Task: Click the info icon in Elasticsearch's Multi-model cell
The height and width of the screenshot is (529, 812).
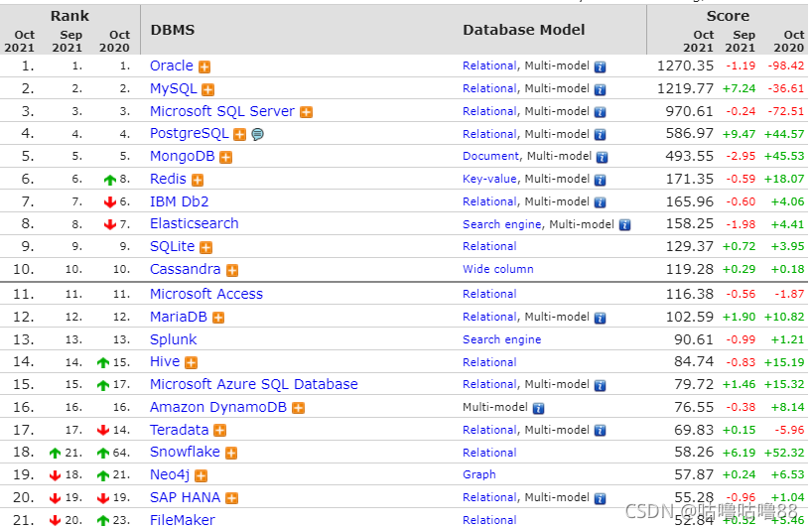Action: click(624, 224)
